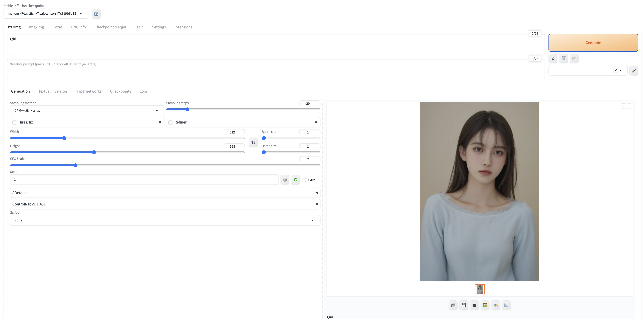Open the Sampling method dropdown
The height and width of the screenshot is (319, 644).
point(87,111)
